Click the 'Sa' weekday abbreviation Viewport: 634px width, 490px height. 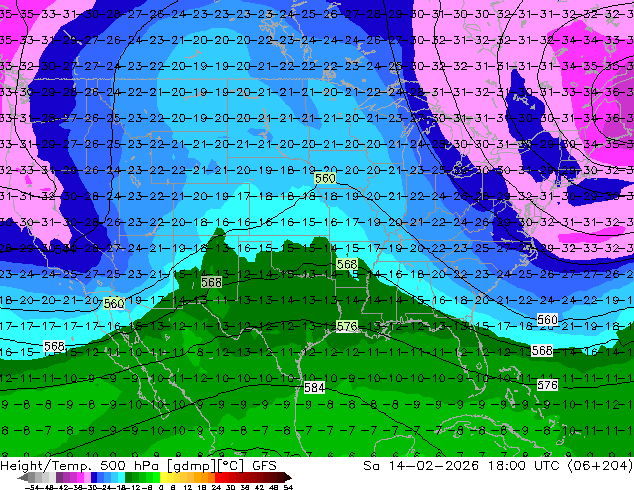pyautogui.click(x=371, y=466)
